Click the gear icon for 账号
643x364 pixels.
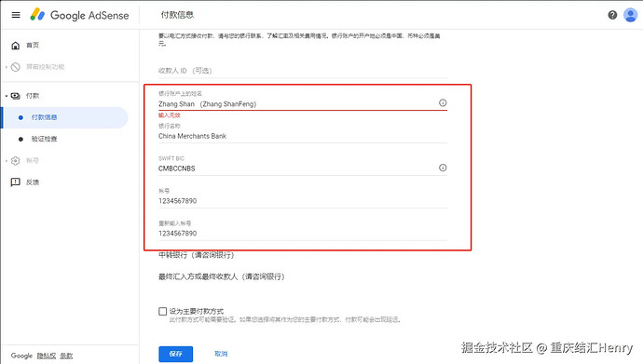[15, 160]
